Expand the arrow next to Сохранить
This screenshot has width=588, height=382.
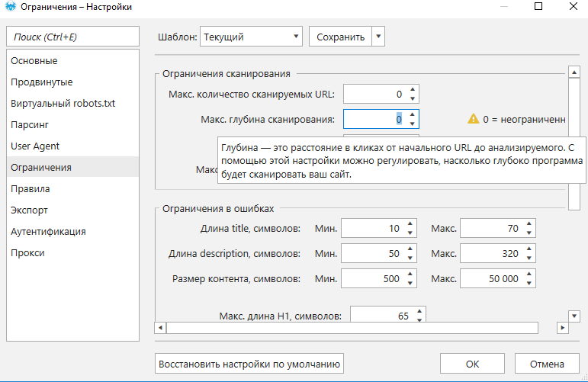(x=378, y=37)
